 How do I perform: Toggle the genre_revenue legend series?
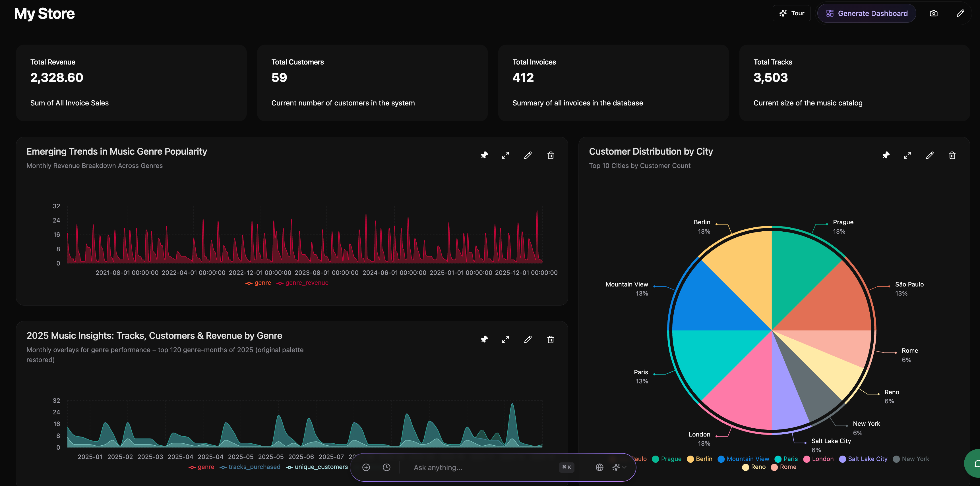(302, 283)
